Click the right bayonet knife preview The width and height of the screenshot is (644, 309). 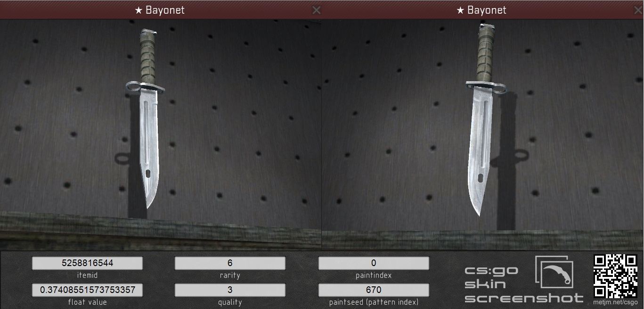click(485, 120)
